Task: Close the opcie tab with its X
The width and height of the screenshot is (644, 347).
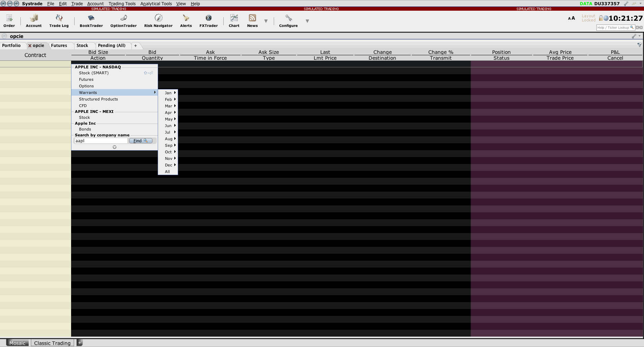Action: (30, 46)
